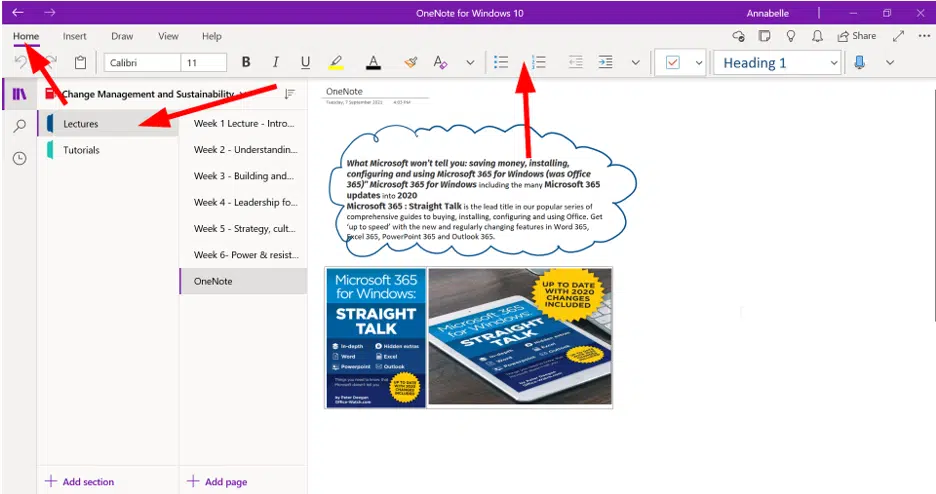Switch to the View tab

(168, 36)
